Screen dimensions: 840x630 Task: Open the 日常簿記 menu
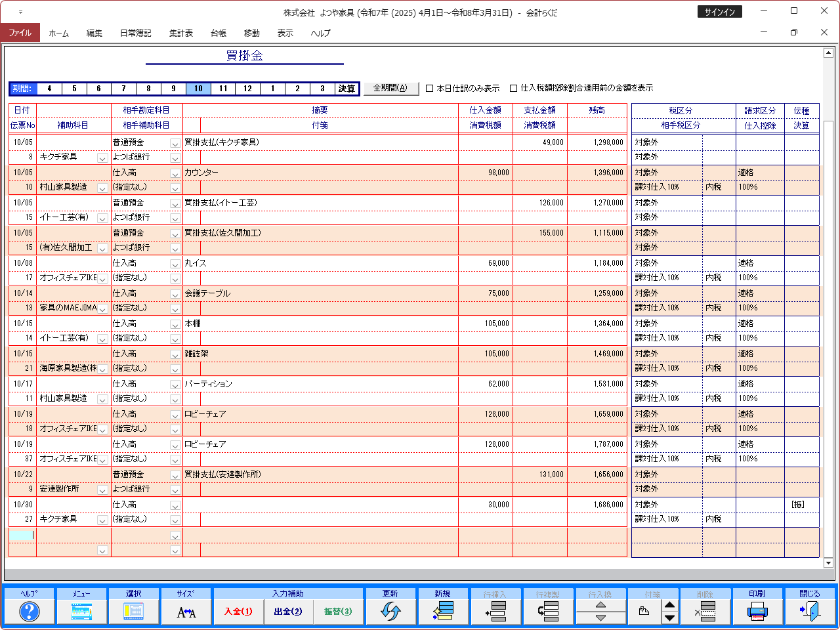(135, 33)
